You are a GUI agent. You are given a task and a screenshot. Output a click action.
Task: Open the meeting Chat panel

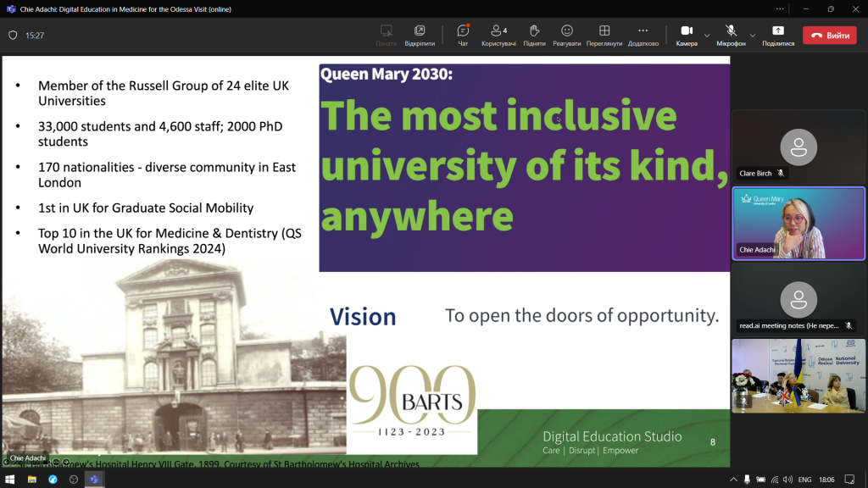(463, 36)
